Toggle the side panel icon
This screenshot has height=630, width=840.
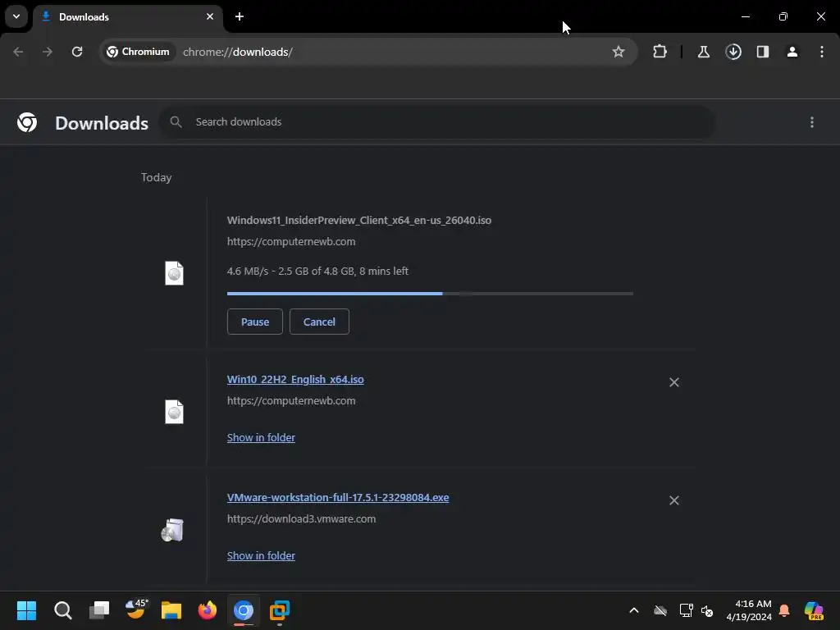click(763, 52)
